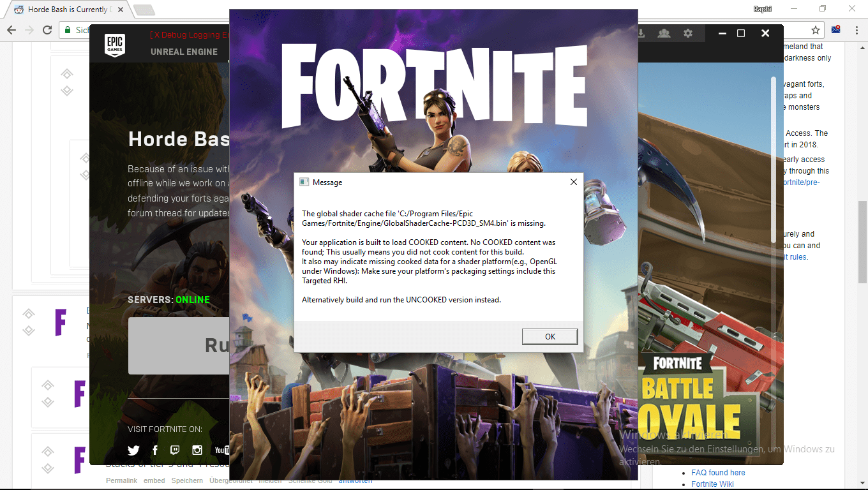Restore down the Chrome window

(823, 9)
